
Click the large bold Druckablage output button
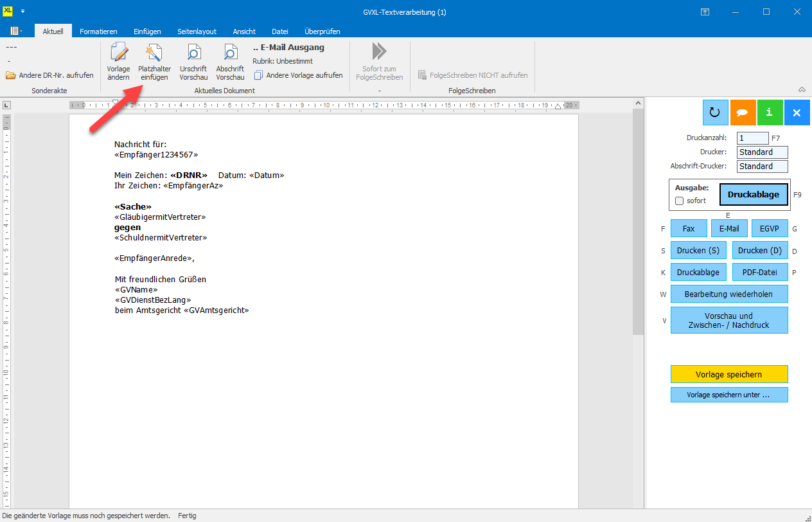[754, 194]
